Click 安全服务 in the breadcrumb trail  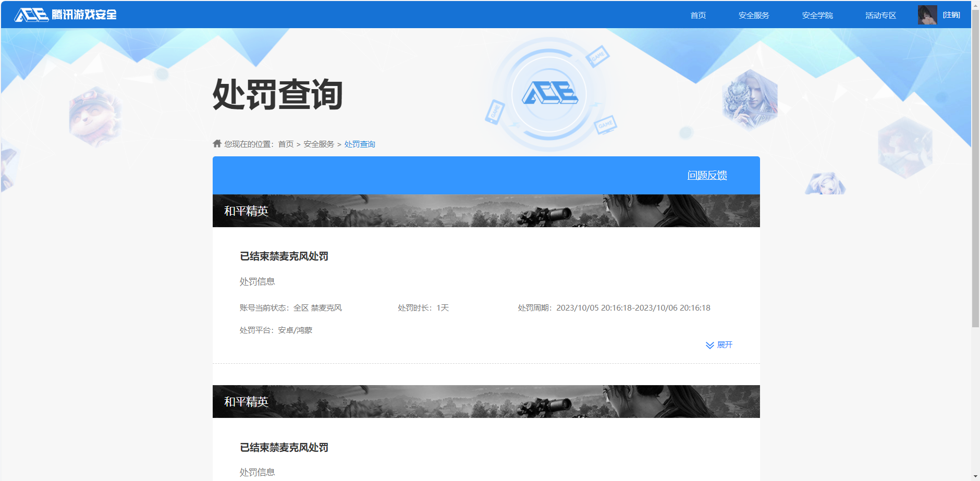tap(318, 144)
